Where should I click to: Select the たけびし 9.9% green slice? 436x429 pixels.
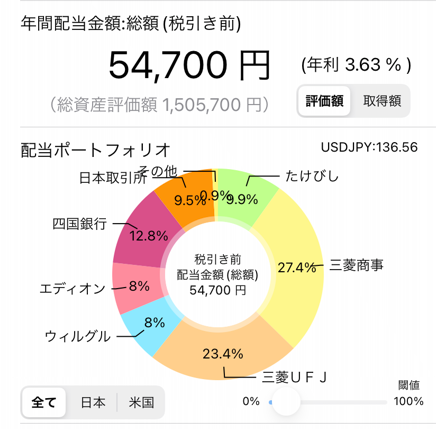tap(248, 195)
